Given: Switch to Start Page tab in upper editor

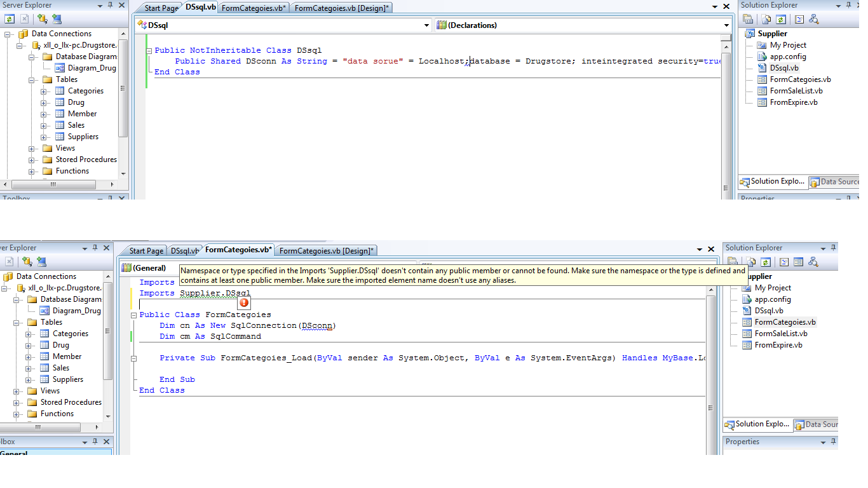Looking at the screenshot, I should 161,8.
